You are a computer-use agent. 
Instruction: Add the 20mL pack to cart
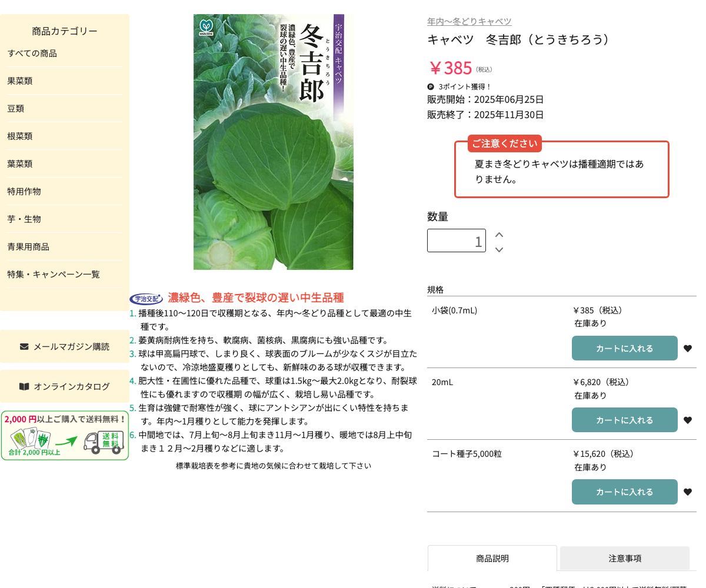[624, 420]
